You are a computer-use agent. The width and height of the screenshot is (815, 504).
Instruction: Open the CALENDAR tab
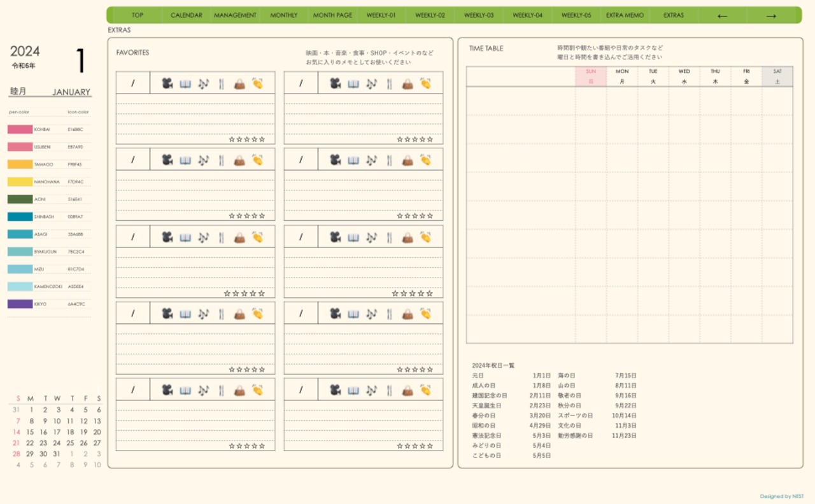pyautogui.click(x=187, y=15)
